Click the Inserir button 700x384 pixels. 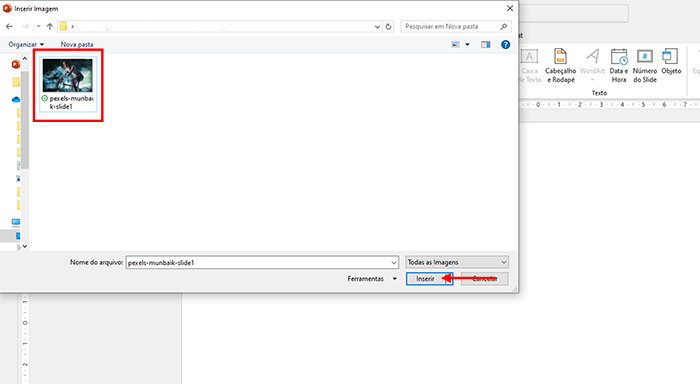425,279
